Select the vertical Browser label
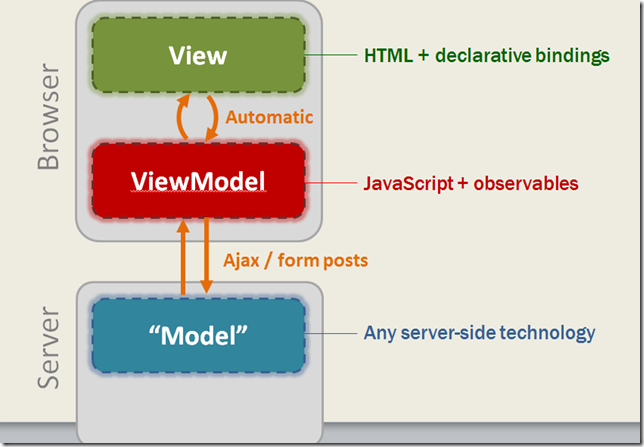 tap(48, 117)
